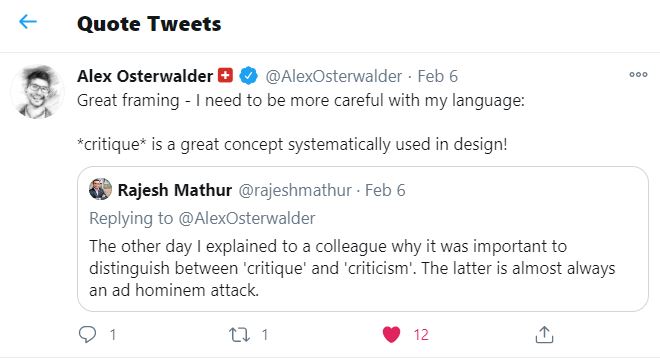Open the three-dot more options menu
The image size is (660, 364).
coord(638,75)
